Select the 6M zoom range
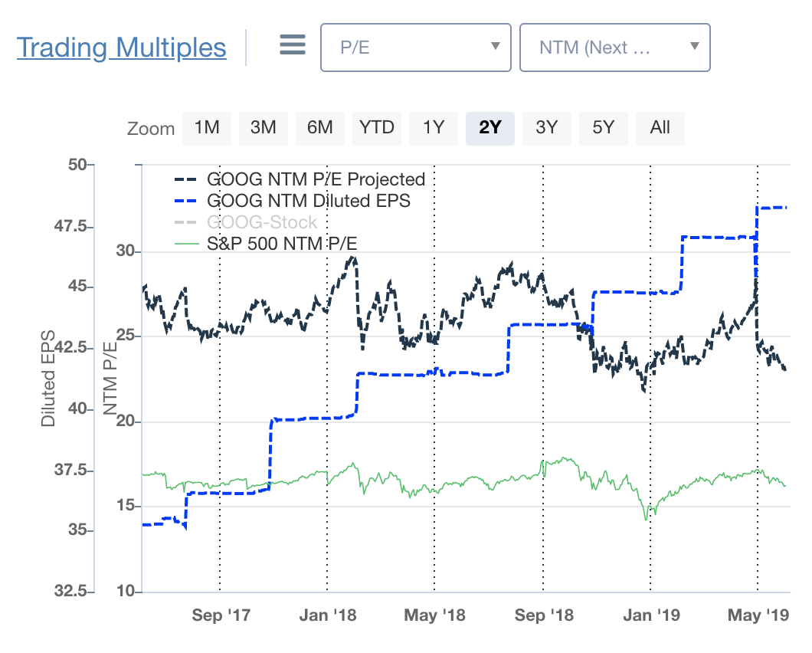 click(x=320, y=128)
